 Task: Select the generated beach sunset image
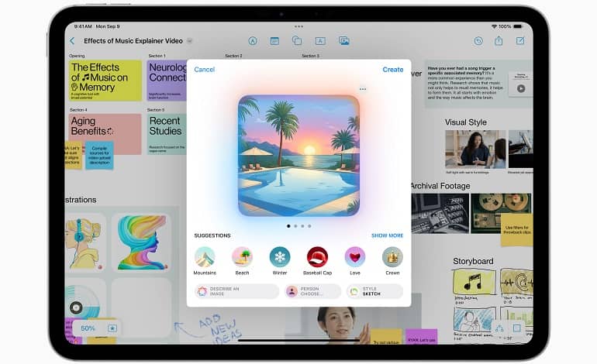[x=298, y=156]
